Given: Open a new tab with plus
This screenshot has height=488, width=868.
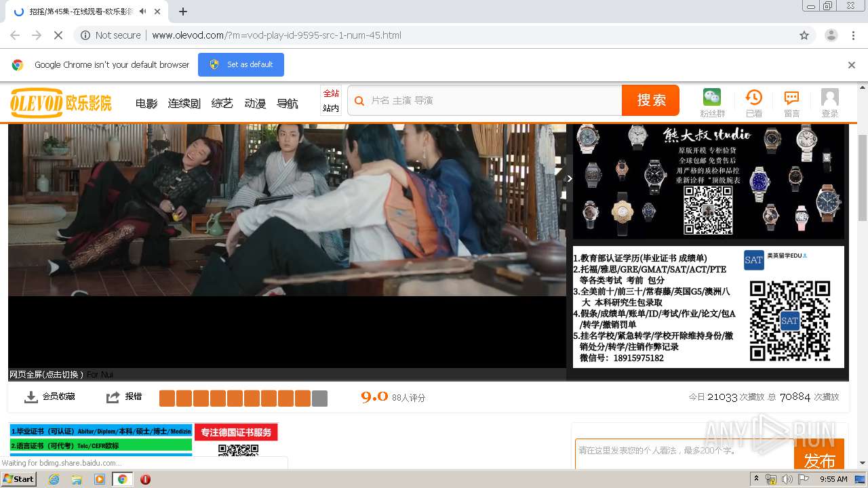Looking at the screenshot, I should [183, 12].
